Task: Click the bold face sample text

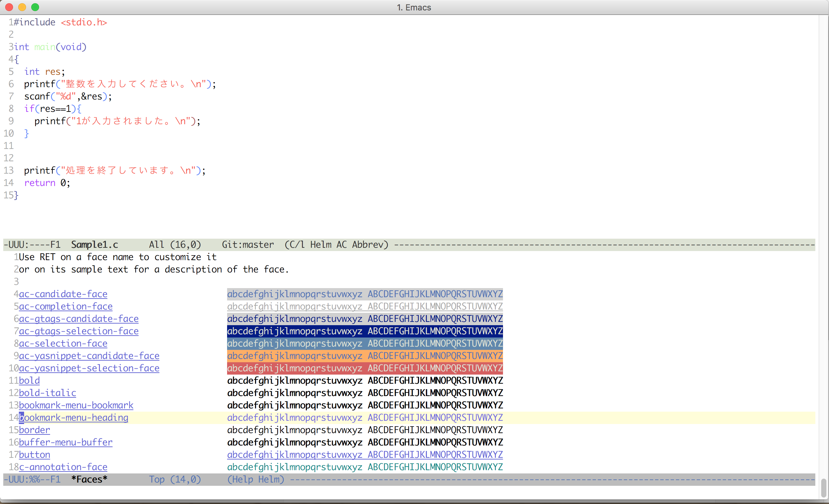Action: click(x=365, y=381)
